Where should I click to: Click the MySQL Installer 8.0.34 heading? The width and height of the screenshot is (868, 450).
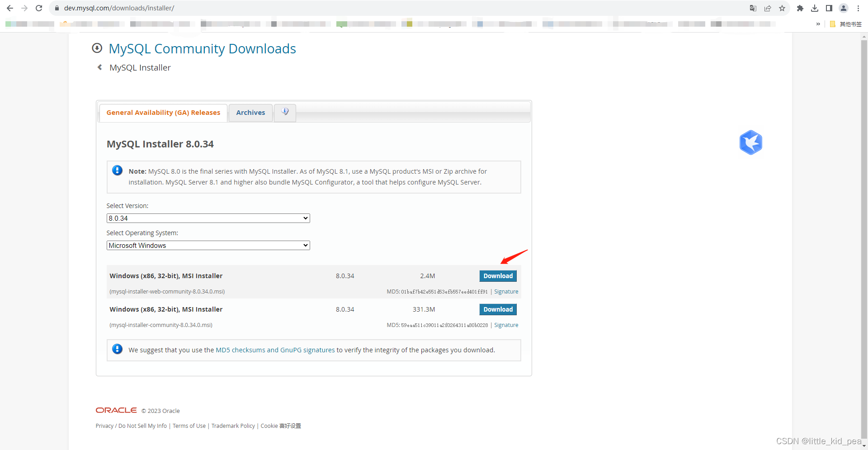pyautogui.click(x=160, y=144)
